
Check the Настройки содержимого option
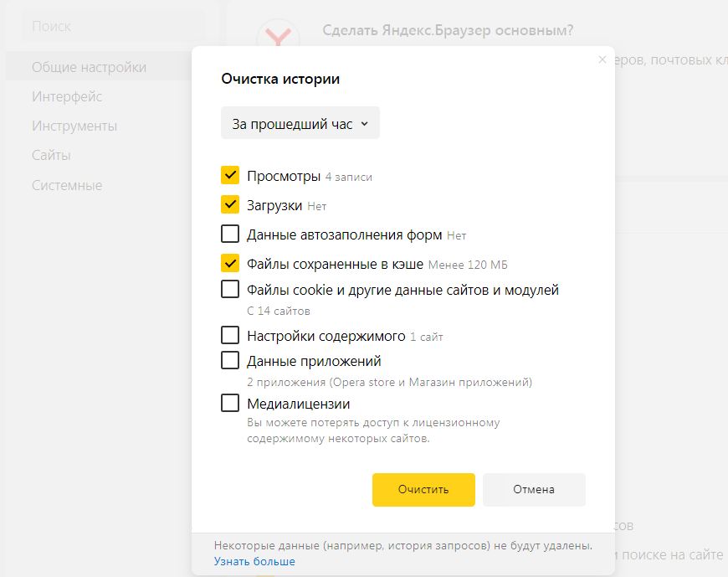(230, 334)
